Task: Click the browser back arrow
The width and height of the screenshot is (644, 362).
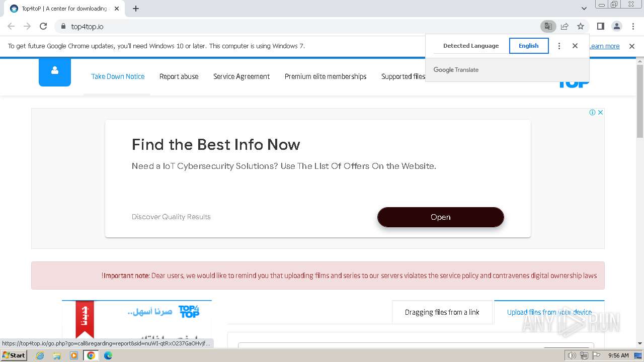Action: point(11,26)
